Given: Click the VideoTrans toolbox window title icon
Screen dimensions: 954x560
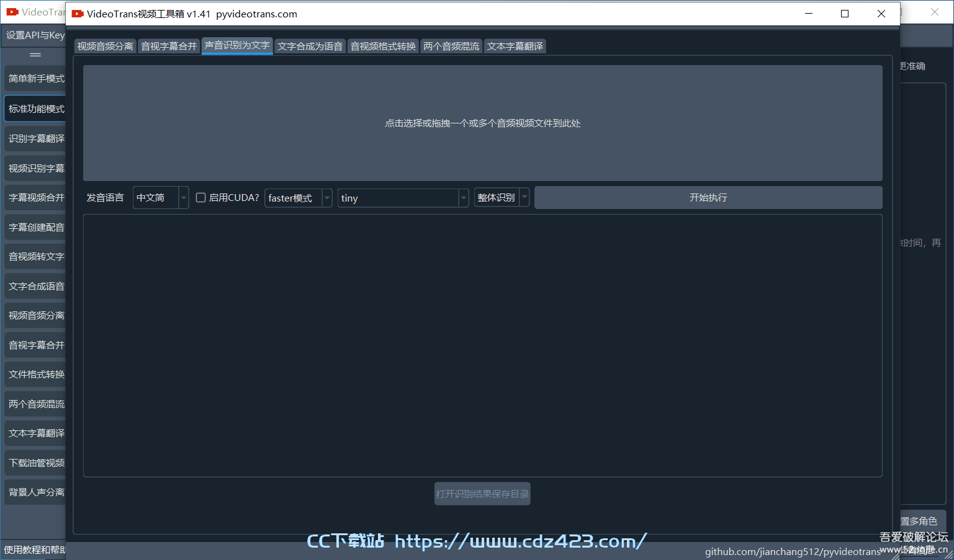Looking at the screenshot, I should (x=78, y=14).
